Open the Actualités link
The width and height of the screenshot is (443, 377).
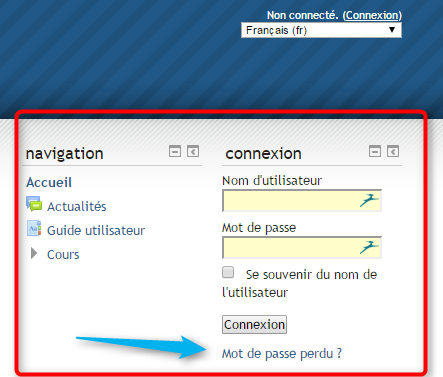(x=77, y=206)
